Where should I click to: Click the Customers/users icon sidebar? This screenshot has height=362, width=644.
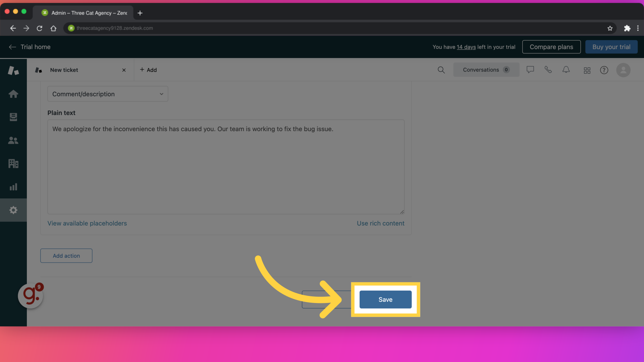(13, 140)
